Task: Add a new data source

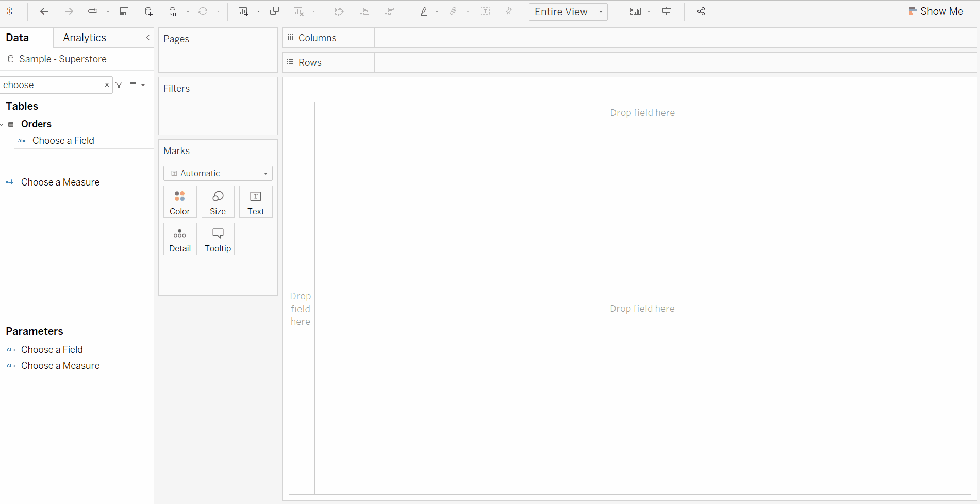Action: click(x=148, y=11)
